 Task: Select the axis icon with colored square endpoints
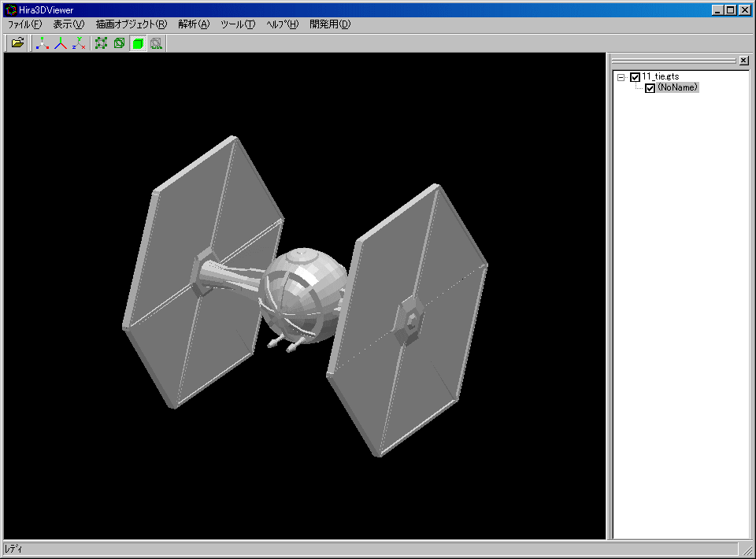coord(43,43)
